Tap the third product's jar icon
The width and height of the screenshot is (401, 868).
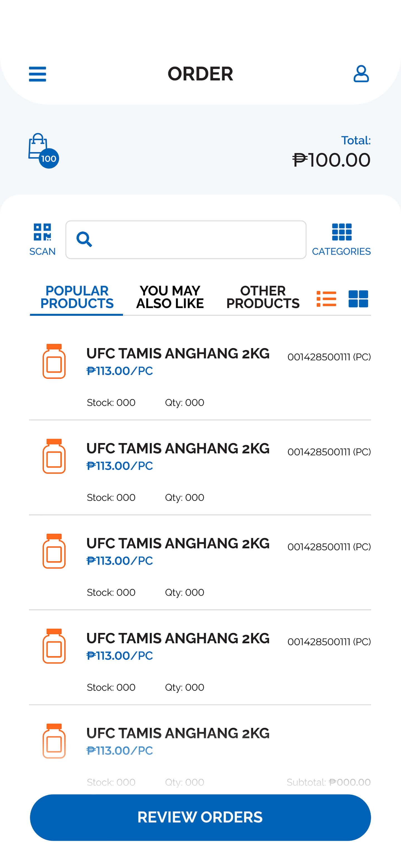point(54,551)
